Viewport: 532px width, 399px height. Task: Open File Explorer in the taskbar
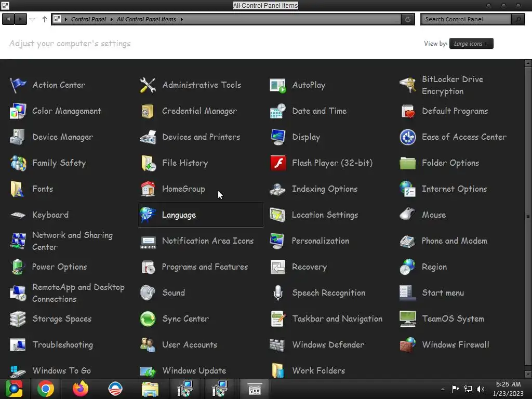coord(150,389)
